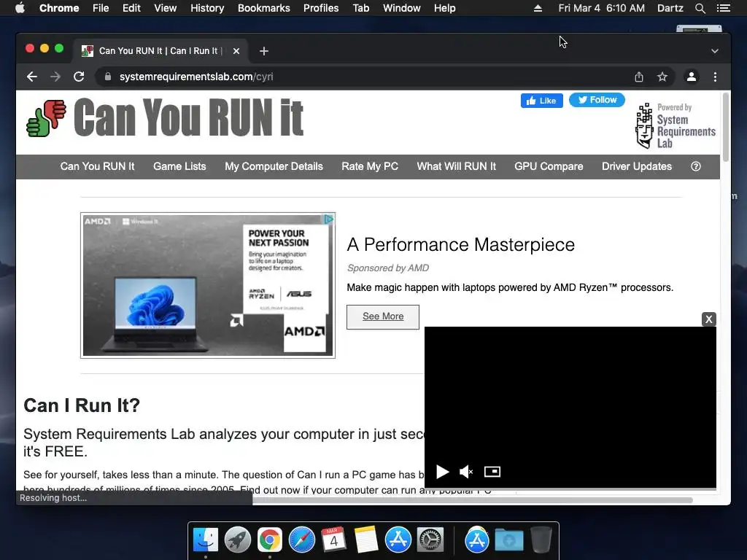This screenshot has height=560, width=747.
Task: Open Calendar from the Dock
Action: pyautogui.click(x=333, y=540)
